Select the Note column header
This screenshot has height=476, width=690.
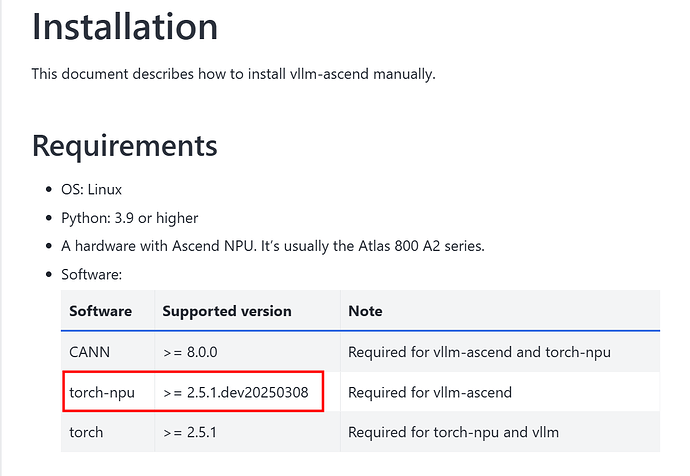(x=365, y=311)
